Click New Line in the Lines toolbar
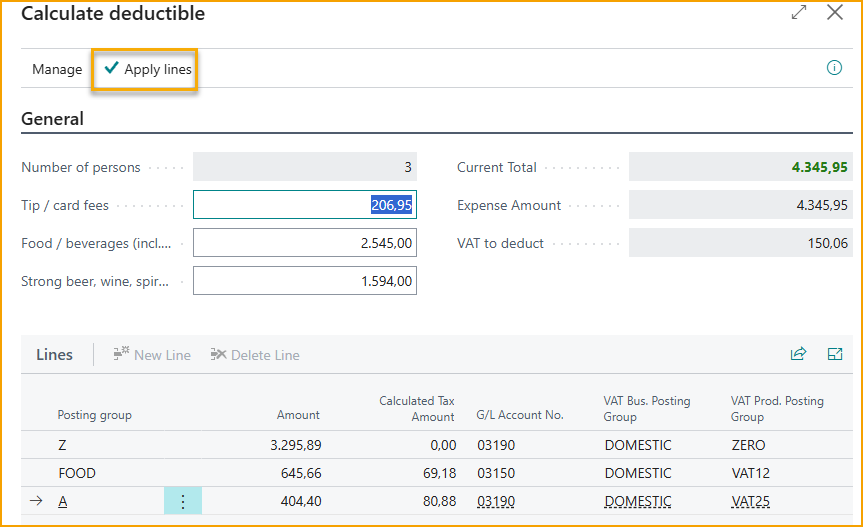The height and width of the screenshot is (527, 863). (152, 355)
